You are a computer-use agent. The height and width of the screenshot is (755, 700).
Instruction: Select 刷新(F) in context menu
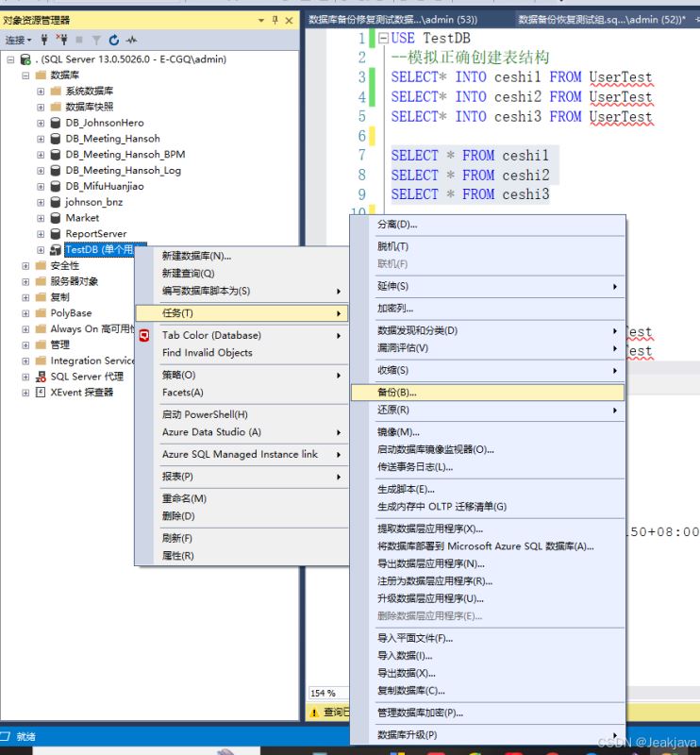point(241,538)
